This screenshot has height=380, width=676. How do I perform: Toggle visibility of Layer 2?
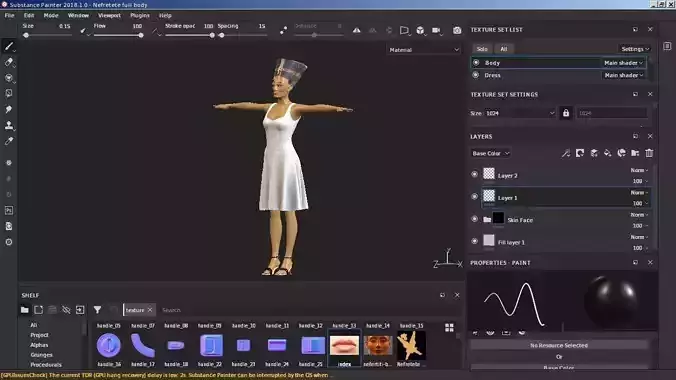pyautogui.click(x=475, y=174)
